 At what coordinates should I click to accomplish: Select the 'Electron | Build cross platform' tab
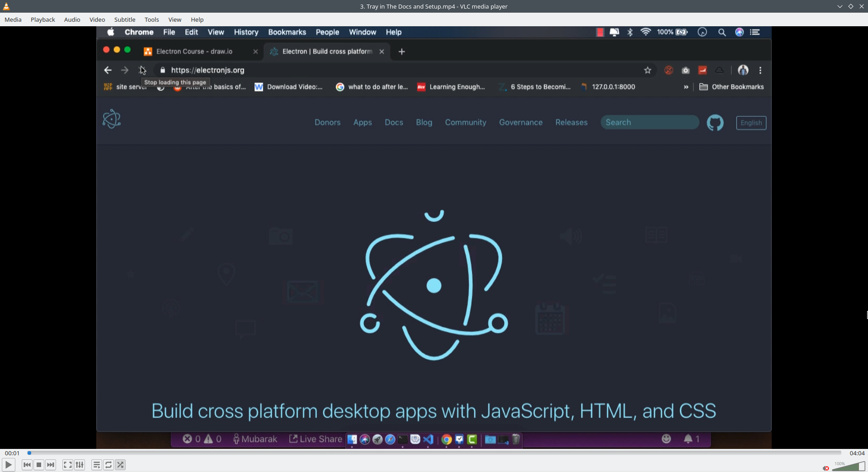pos(327,52)
